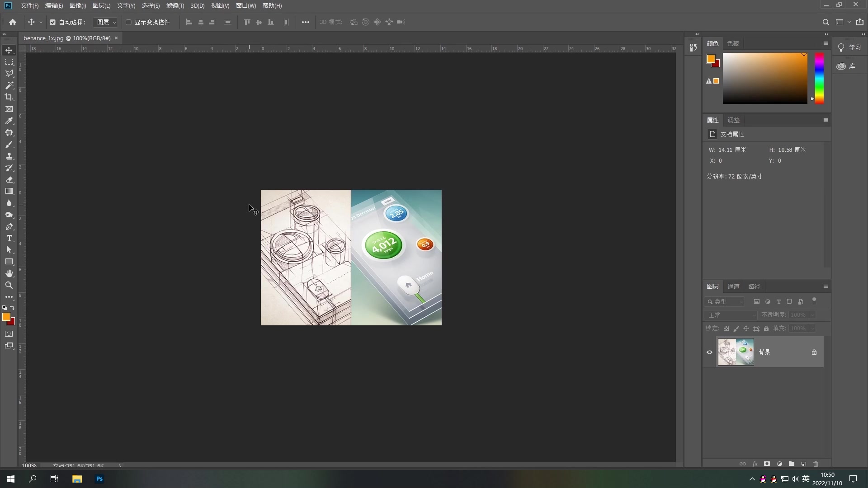
Task: Select the Horizontal Type tool
Action: (9, 238)
